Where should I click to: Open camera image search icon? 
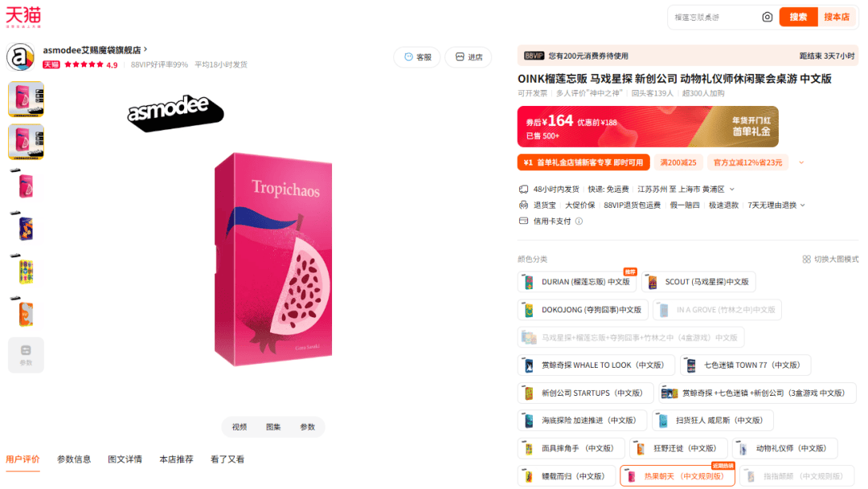[x=768, y=17]
